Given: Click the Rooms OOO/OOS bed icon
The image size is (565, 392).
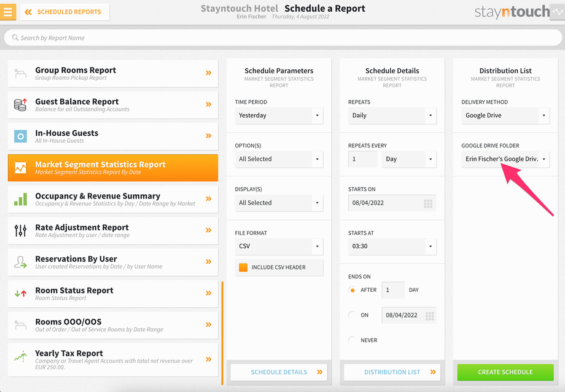Looking at the screenshot, I should tap(20, 325).
